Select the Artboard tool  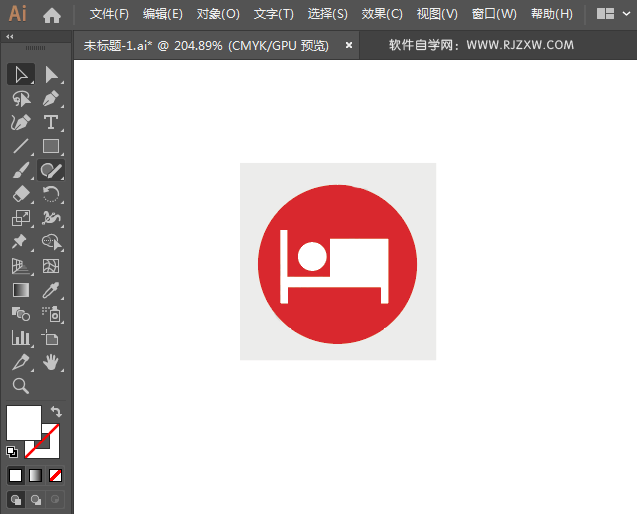51,338
